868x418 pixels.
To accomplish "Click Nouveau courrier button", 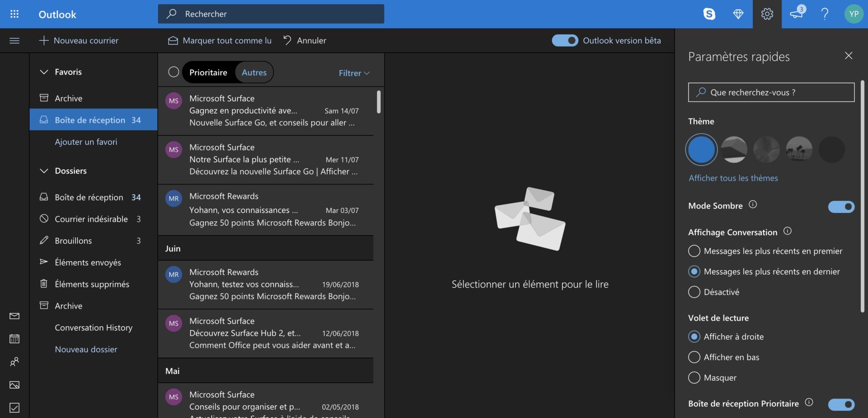I will (79, 41).
